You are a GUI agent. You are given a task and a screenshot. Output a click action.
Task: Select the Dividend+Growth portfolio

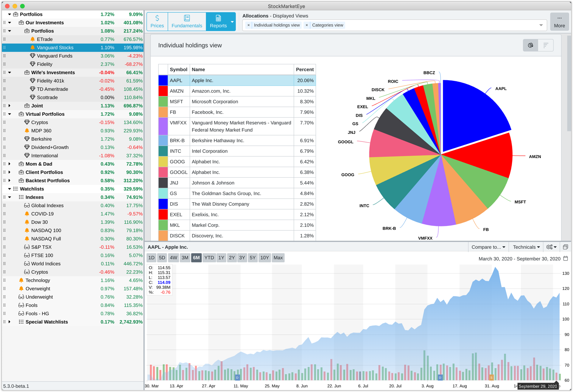73,147
